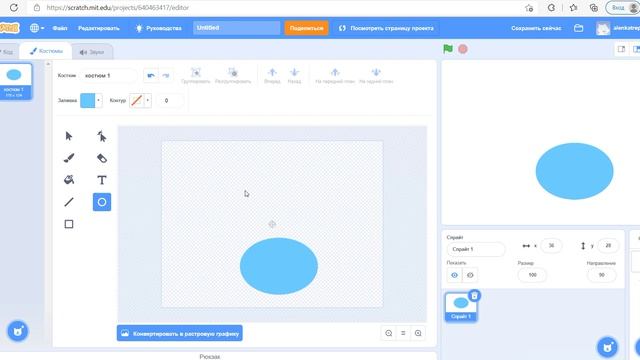This screenshot has width=640, height=360.
Task: Reset canvas zoom with equals icon
Action: pos(403,333)
